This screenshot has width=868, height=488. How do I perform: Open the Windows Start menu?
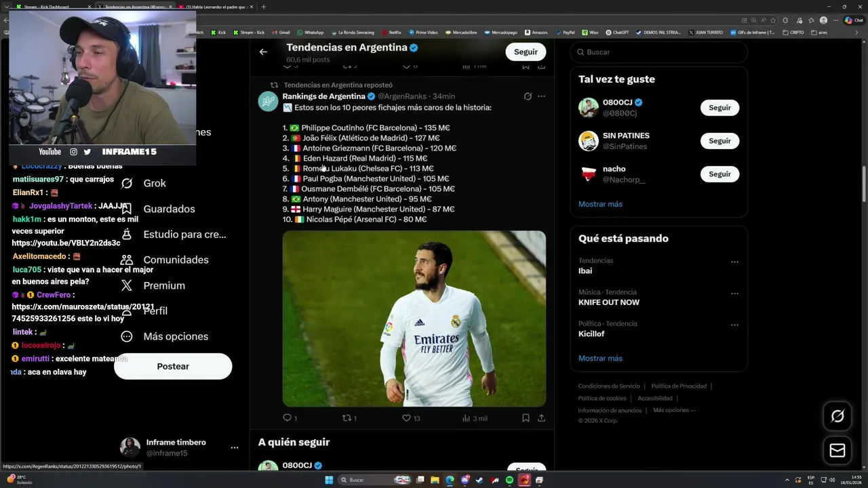tap(329, 480)
